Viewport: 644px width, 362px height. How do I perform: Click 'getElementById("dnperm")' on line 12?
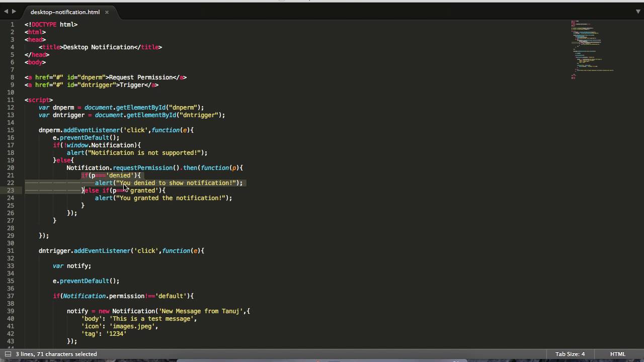158,108
